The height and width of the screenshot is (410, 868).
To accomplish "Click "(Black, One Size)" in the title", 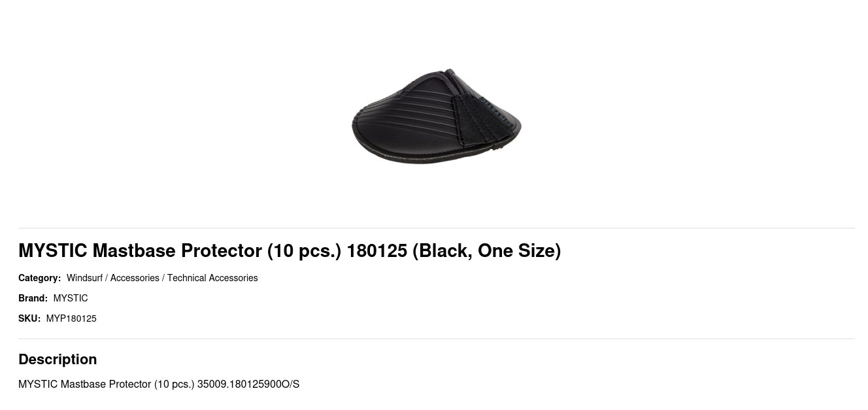I will click(x=487, y=250).
